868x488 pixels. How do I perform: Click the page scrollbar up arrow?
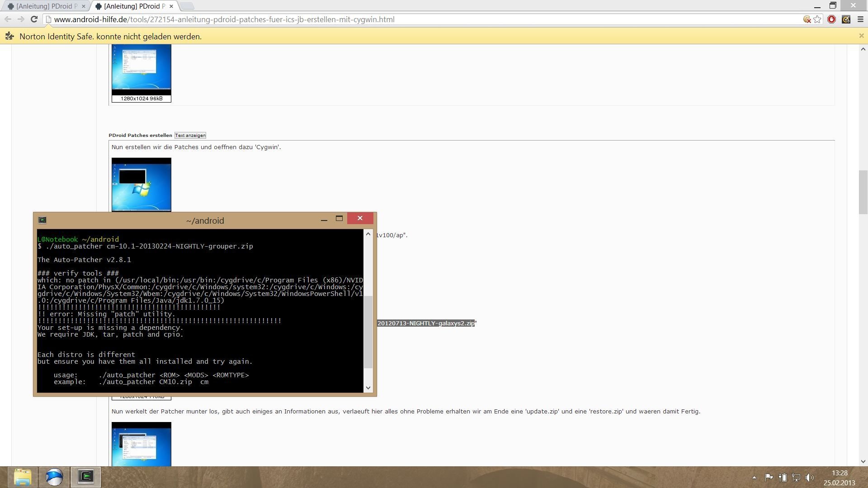point(863,49)
